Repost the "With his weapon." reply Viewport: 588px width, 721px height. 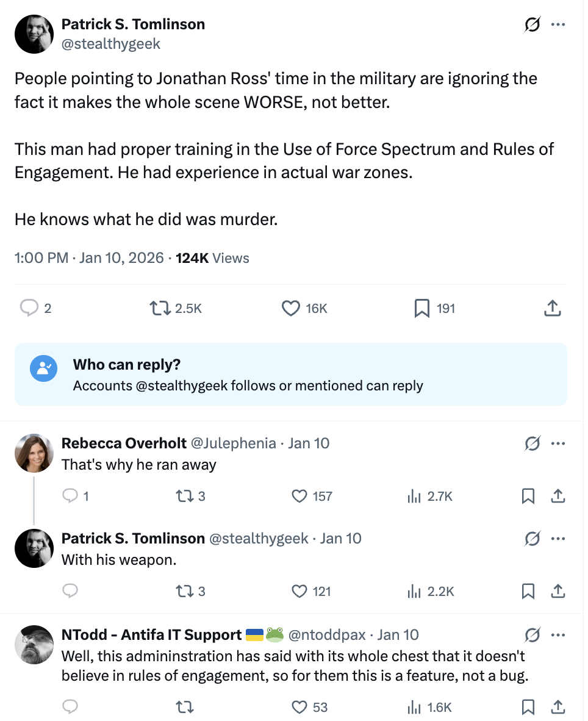(x=183, y=591)
